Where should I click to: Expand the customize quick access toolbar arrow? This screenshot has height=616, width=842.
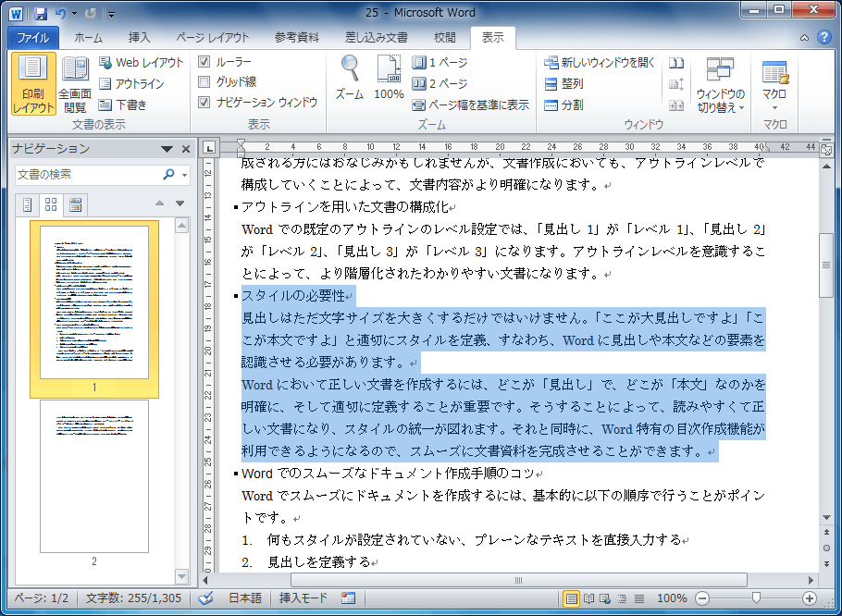[x=111, y=14]
